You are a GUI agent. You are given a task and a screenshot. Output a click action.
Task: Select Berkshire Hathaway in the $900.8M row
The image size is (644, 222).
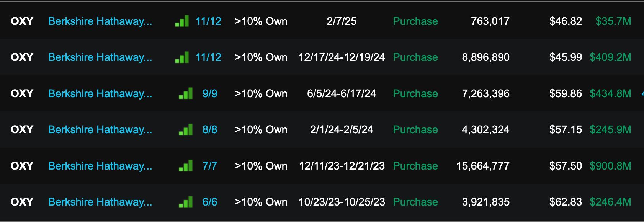tap(100, 166)
